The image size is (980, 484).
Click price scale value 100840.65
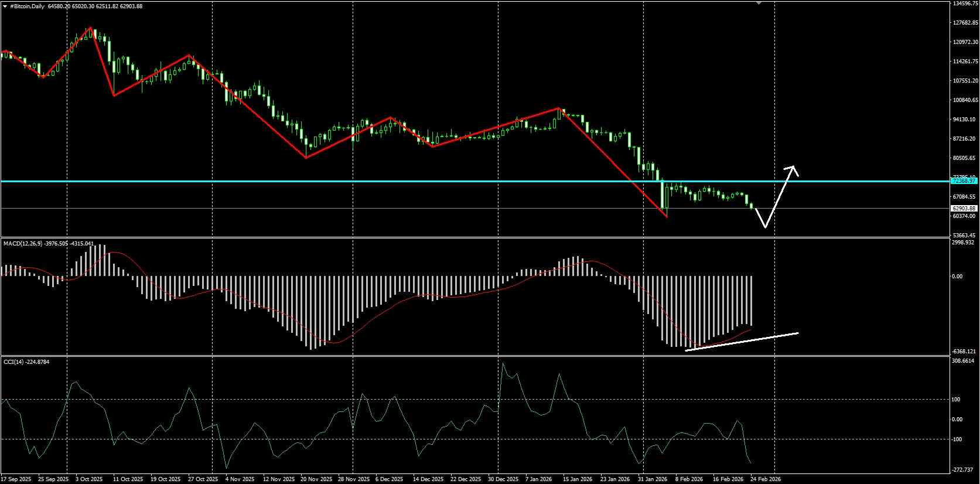tap(965, 100)
